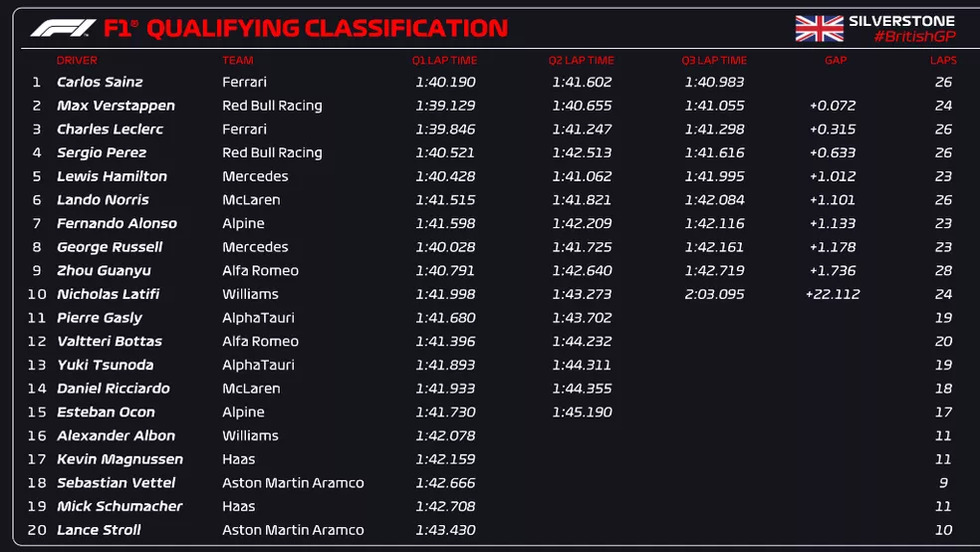Select the Q2 LAP TIME column header
The width and height of the screenshot is (980, 552).
pos(582,60)
